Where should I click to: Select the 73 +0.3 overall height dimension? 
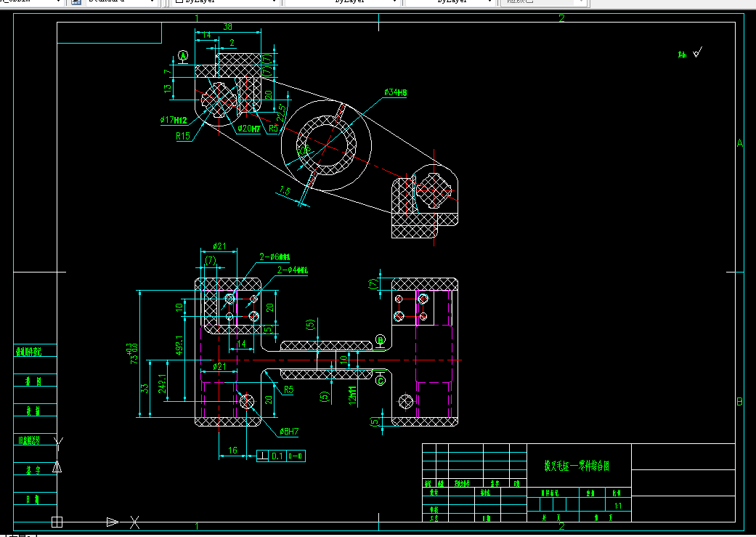point(134,354)
